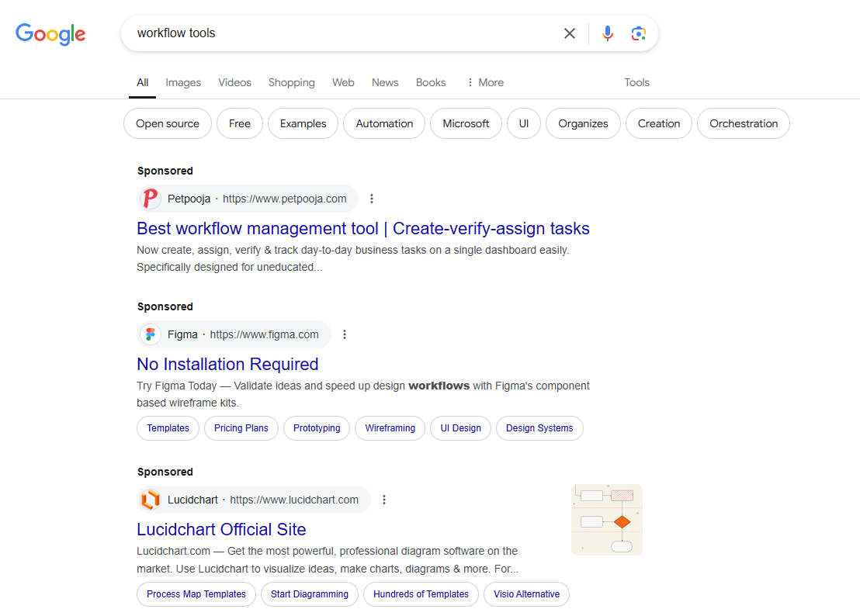Open Process Map Templates sitelink
Viewport: 860px width, 616px height.
tap(196, 594)
